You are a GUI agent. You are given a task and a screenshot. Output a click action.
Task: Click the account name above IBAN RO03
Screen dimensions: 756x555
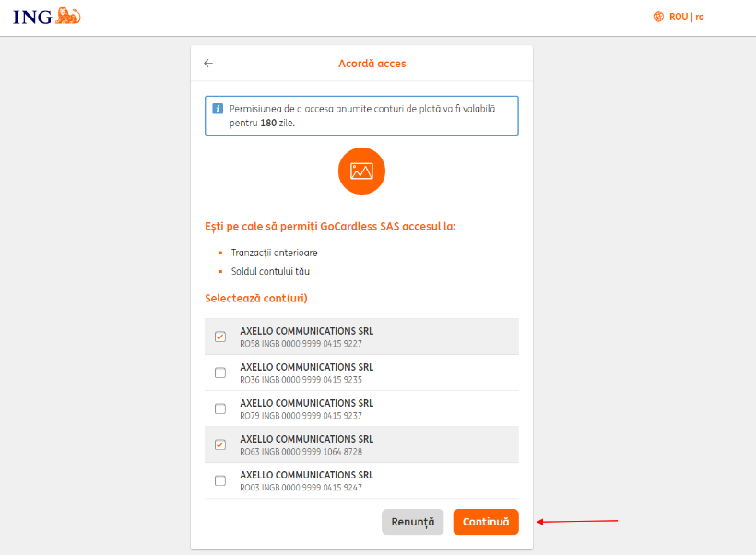(307, 475)
